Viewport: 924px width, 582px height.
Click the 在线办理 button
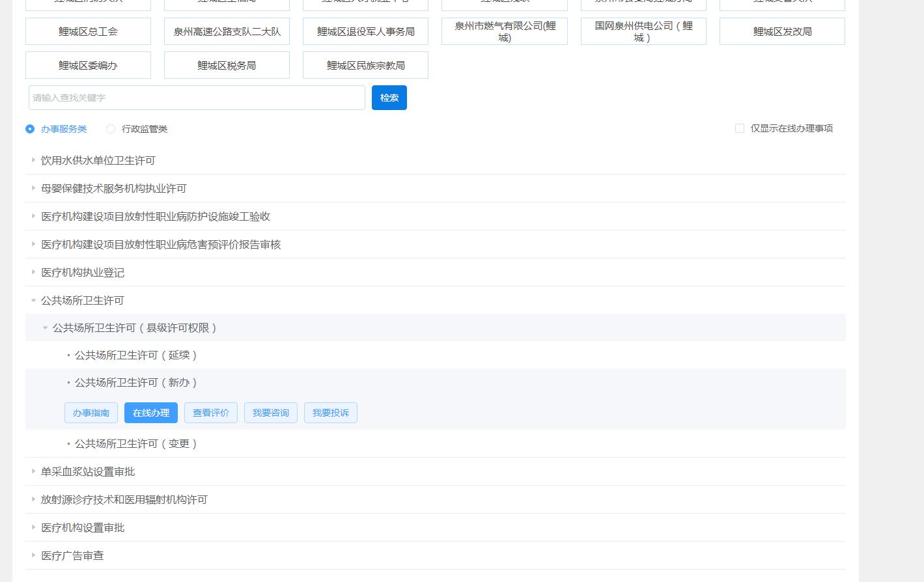(x=151, y=413)
